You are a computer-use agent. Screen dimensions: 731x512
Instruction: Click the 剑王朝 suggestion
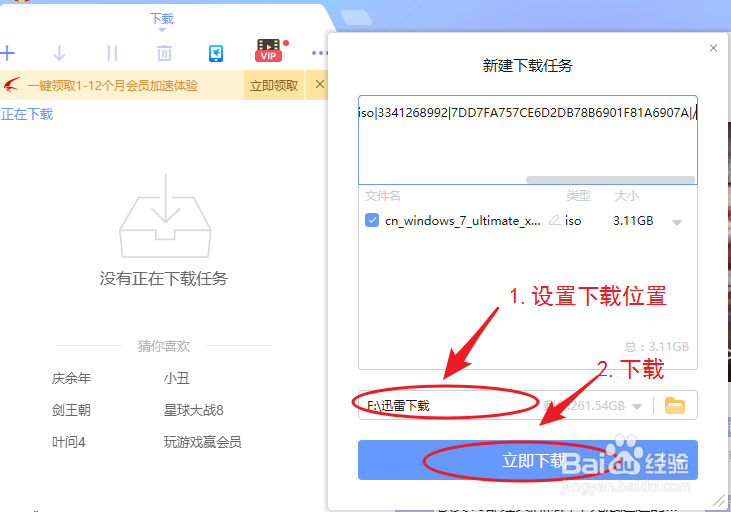[71, 410]
